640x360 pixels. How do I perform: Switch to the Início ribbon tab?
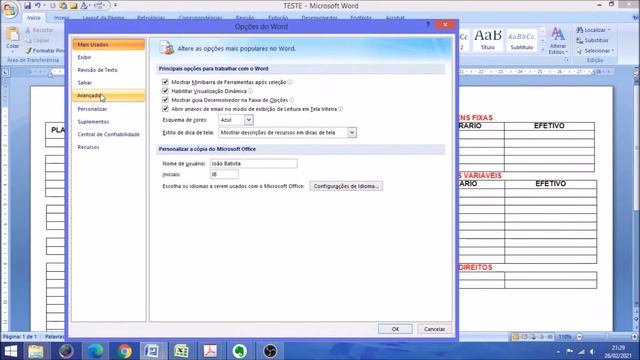click(x=34, y=18)
